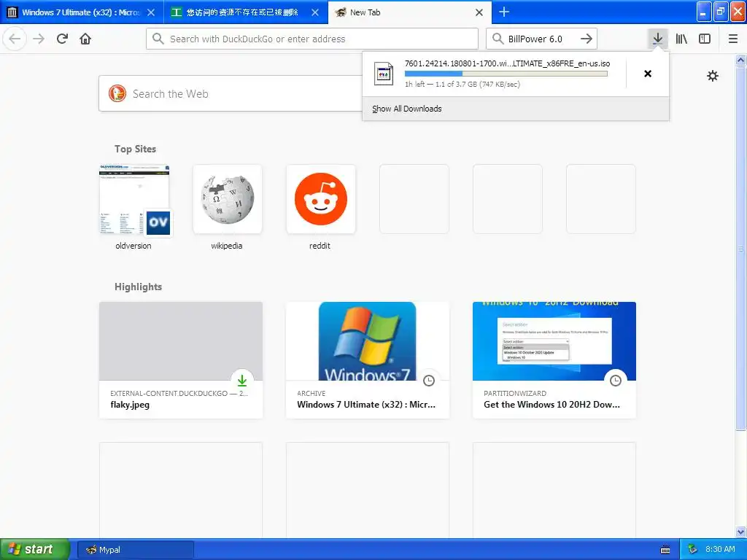Image resolution: width=747 pixels, height=560 pixels.
Task: Click history clock badge on PartitionWizard card
Action: tap(616, 380)
